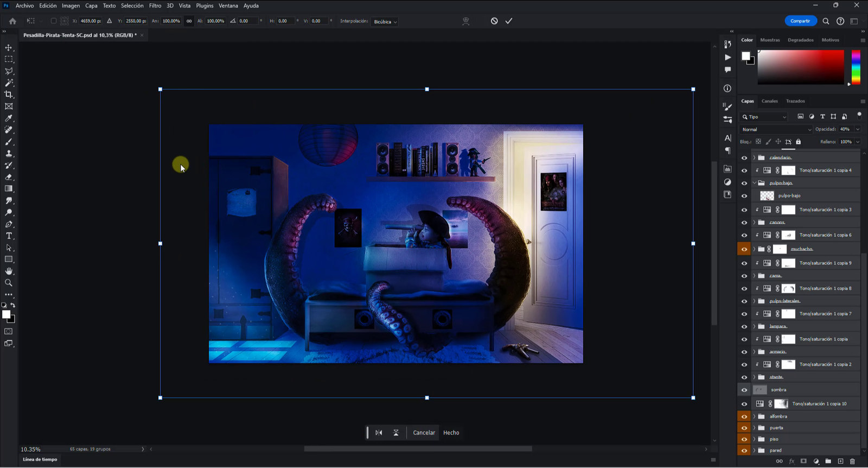Select the History Brush tool
Screen dimensions: 868x468
coord(9,165)
